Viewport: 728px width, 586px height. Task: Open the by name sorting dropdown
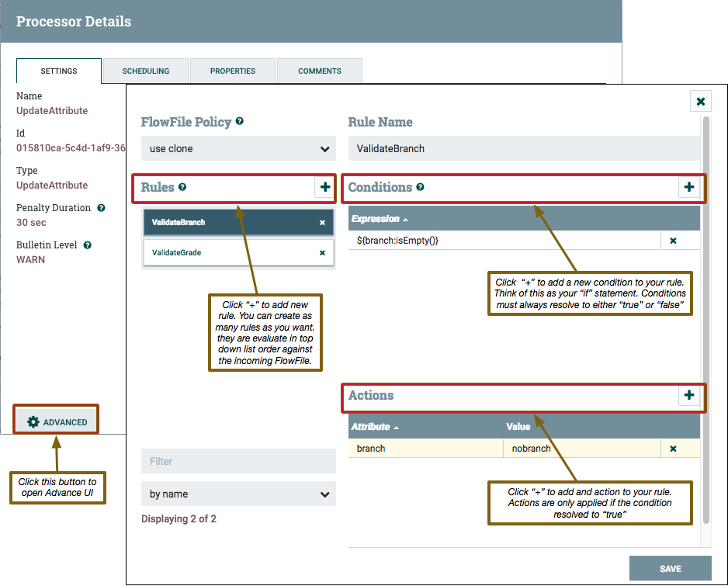tap(238, 494)
